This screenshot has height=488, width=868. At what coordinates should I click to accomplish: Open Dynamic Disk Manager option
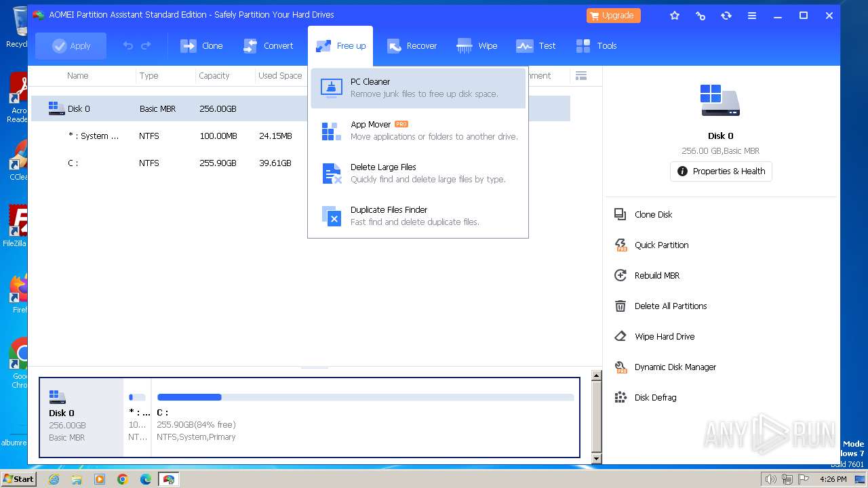675,367
